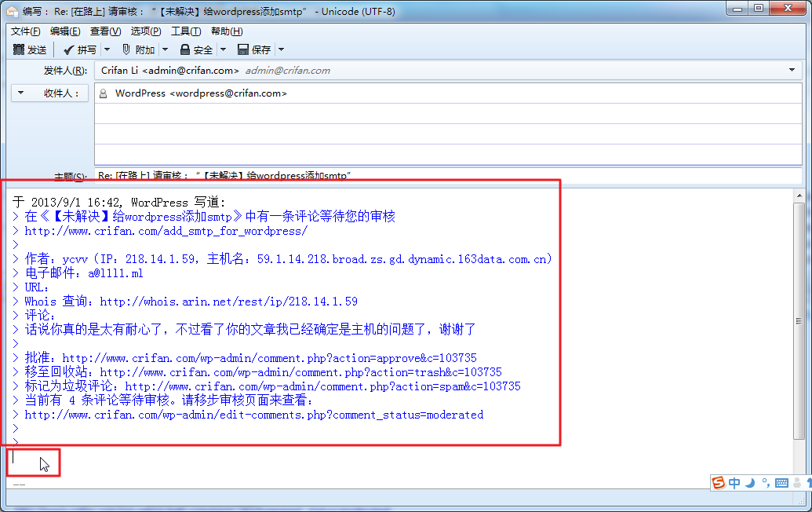This screenshot has width=812, height=512.
Task: Open the 选项(P) menu
Action: pyautogui.click(x=146, y=31)
